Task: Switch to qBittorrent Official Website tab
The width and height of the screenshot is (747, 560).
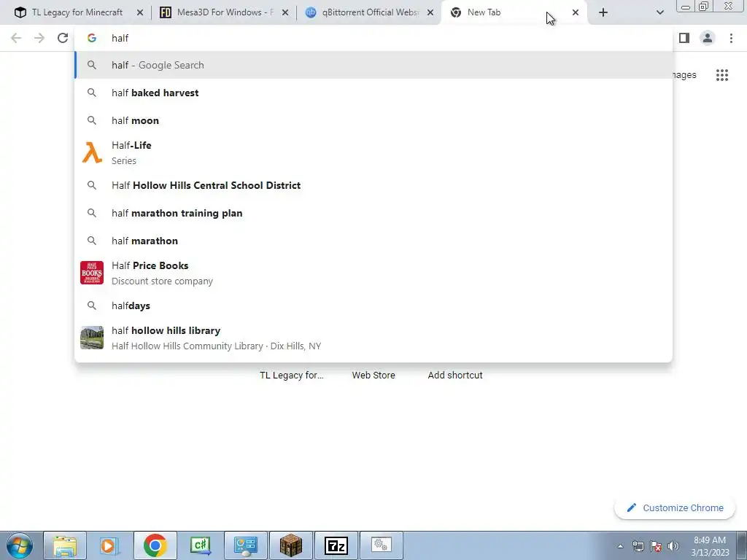Action: point(368,13)
